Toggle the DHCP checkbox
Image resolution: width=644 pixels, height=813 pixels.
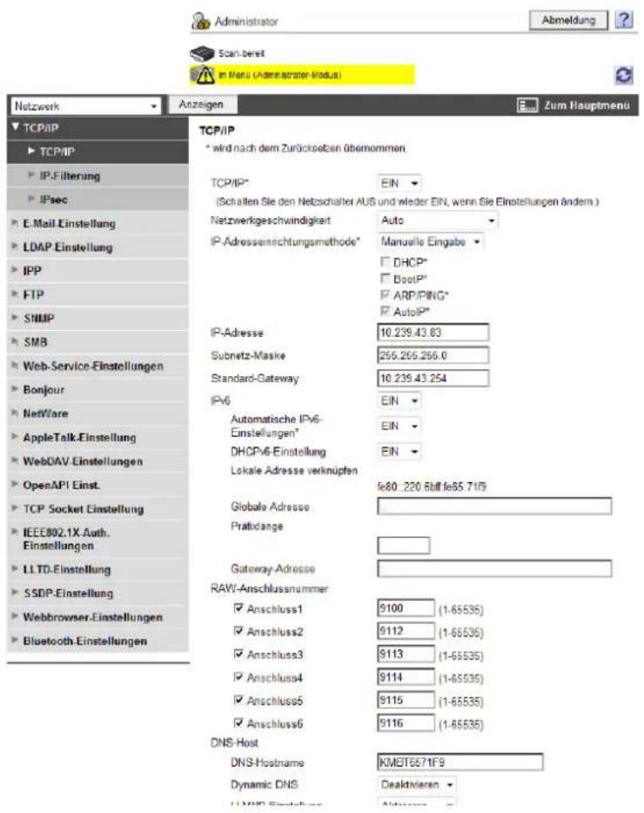386,262
